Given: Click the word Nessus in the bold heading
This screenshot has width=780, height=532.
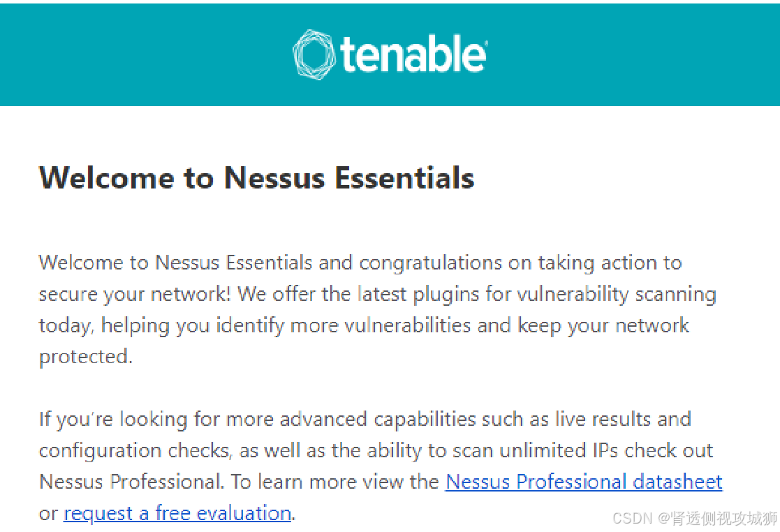Looking at the screenshot, I should coord(274,177).
